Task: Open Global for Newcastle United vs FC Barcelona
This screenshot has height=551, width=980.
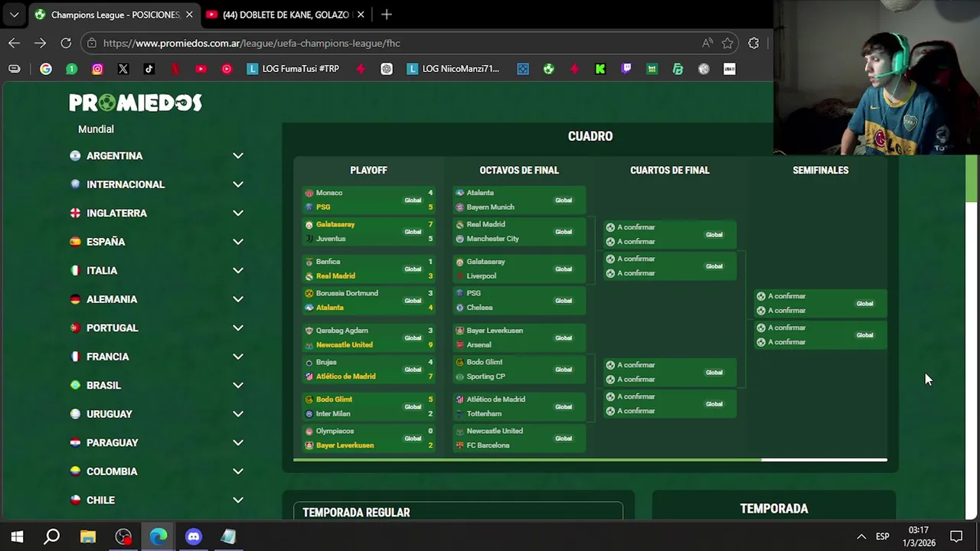Action: 563,439
